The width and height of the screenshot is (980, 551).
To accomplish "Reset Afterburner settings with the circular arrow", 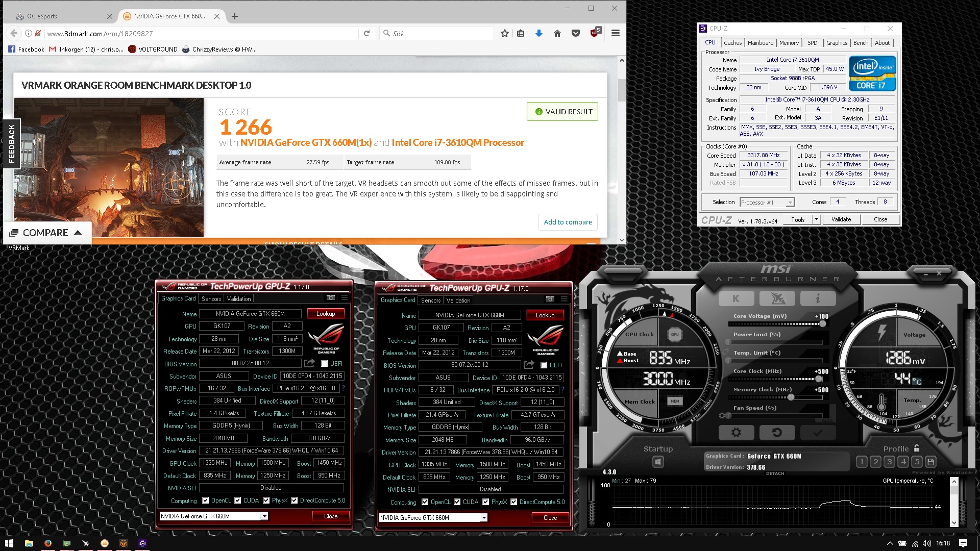I will [777, 433].
